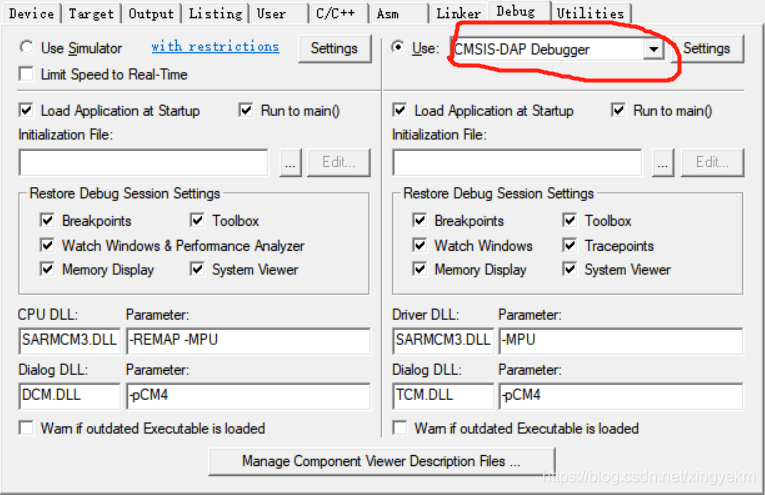This screenshot has height=495, width=765.
Task: Click Manage Component Viewer Description Files button
Action: point(382,461)
